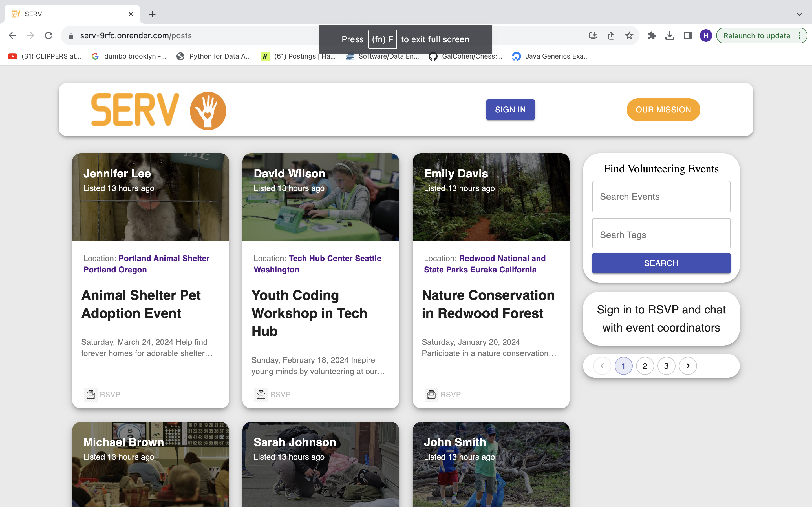This screenshot has width=812, height=507.
Task: Reload the page with the refresh icon
Action: [x=49, y=35]
